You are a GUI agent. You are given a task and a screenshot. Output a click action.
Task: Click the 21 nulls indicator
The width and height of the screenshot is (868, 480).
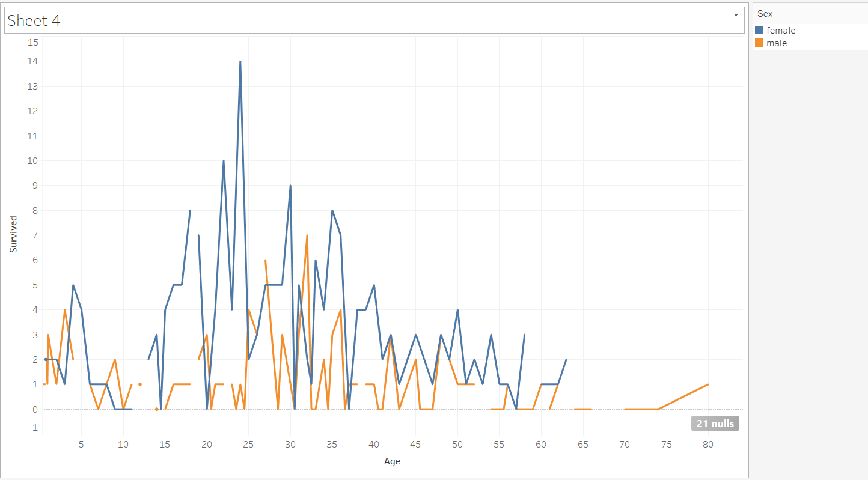(x=715, y=423)
